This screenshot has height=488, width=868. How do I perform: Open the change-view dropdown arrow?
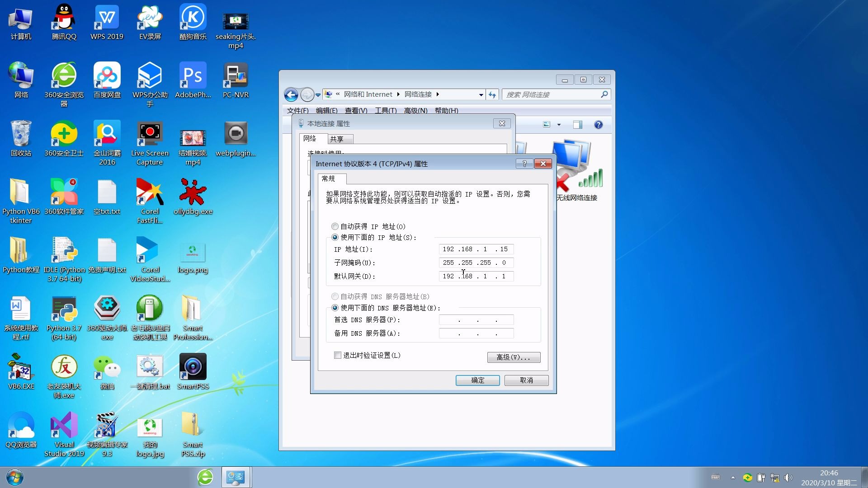coord(559,125)
